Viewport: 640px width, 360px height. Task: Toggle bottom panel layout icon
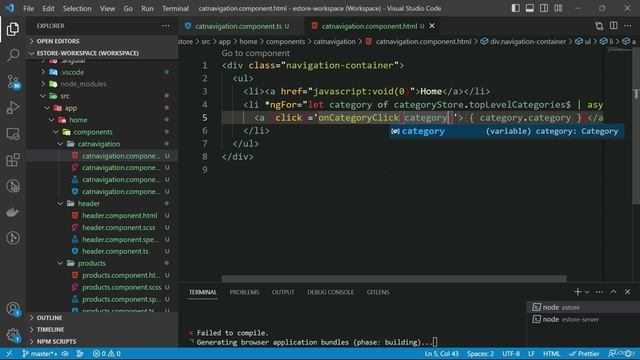tap(530, 8)
